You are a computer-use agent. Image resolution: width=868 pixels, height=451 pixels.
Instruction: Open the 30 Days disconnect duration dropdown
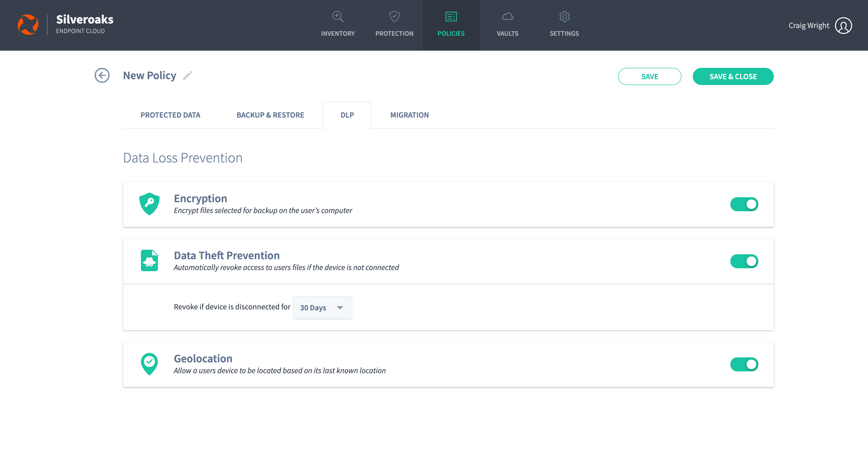pos(322,308)
